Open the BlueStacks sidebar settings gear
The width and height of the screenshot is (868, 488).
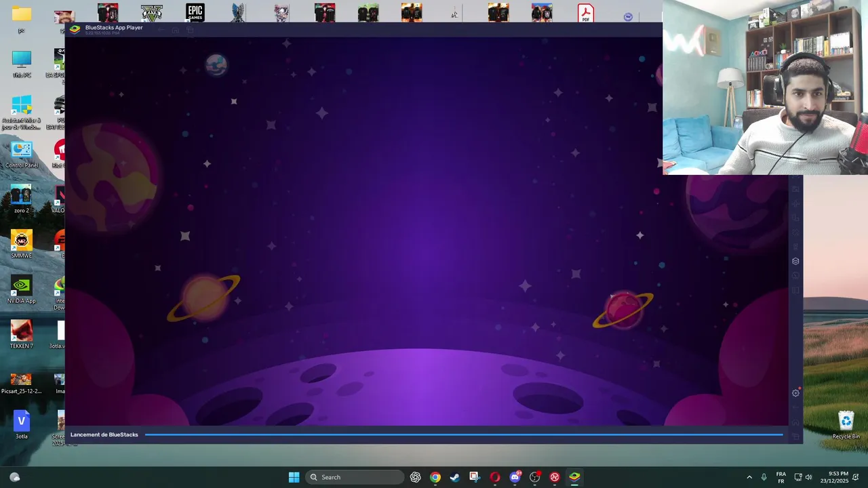point(795,393)
